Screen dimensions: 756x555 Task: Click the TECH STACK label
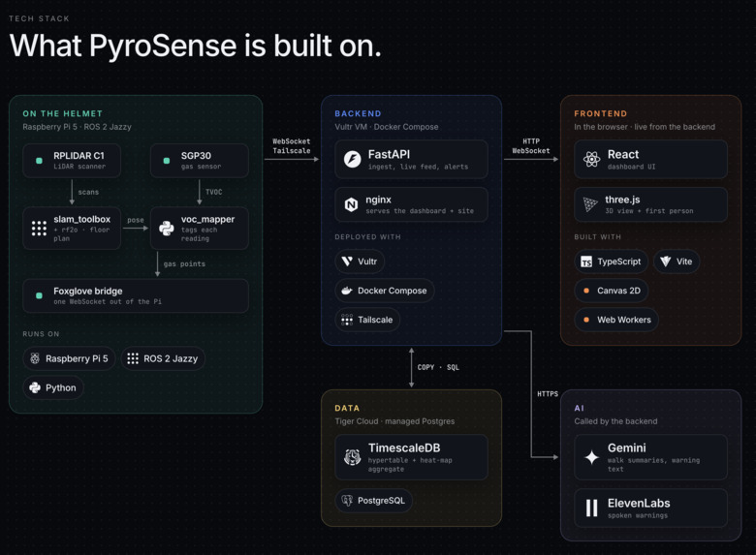(39, 18)
